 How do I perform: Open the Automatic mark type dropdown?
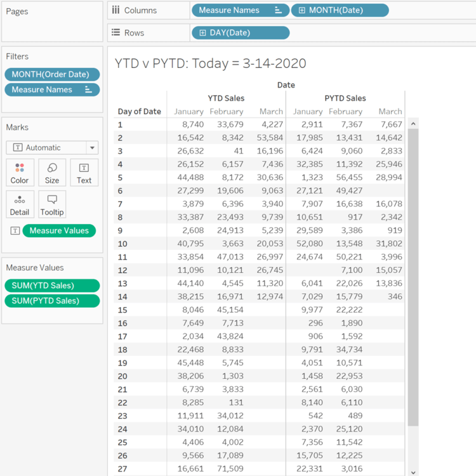click(x=92, y=148)
